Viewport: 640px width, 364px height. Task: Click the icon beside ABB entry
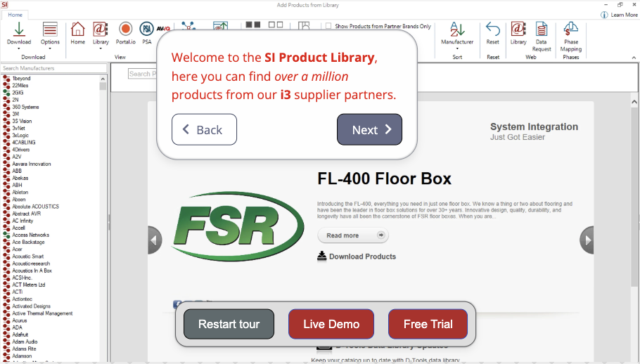pyautogui.click(x=6, y=171)
